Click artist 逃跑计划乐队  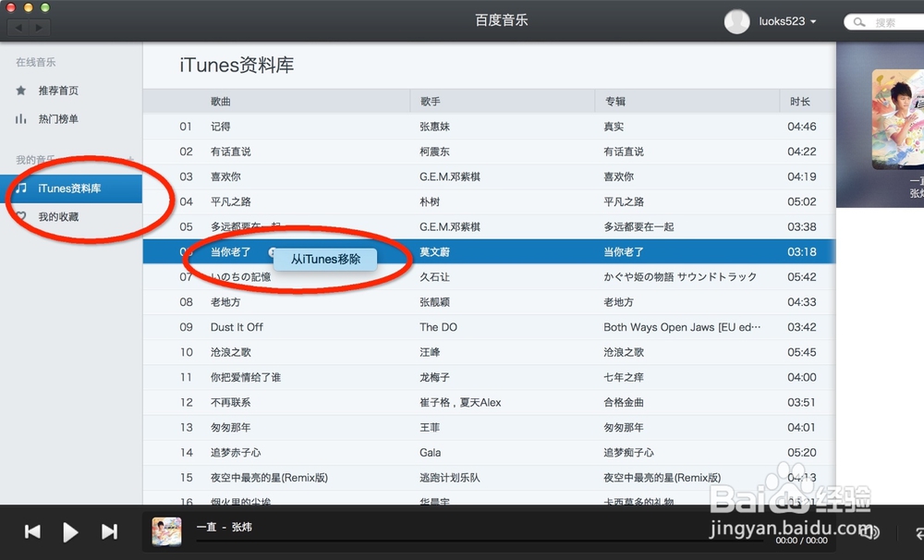point(450,478)
